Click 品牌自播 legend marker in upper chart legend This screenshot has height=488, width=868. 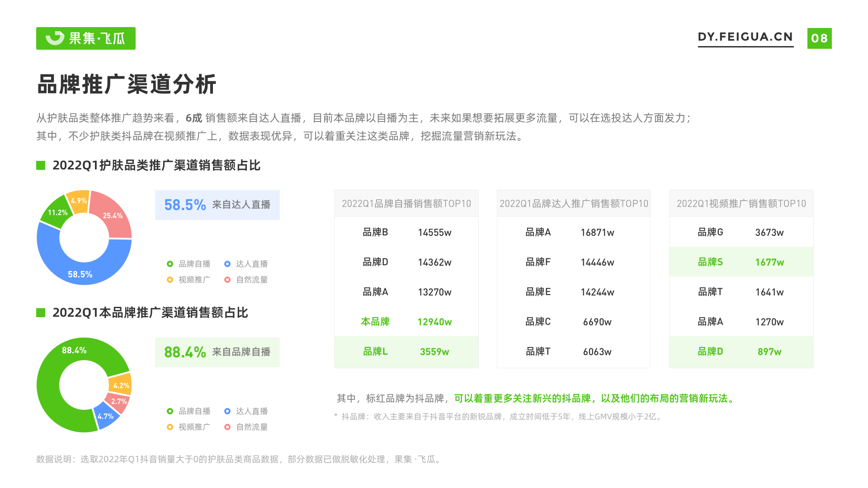(170, 264)
